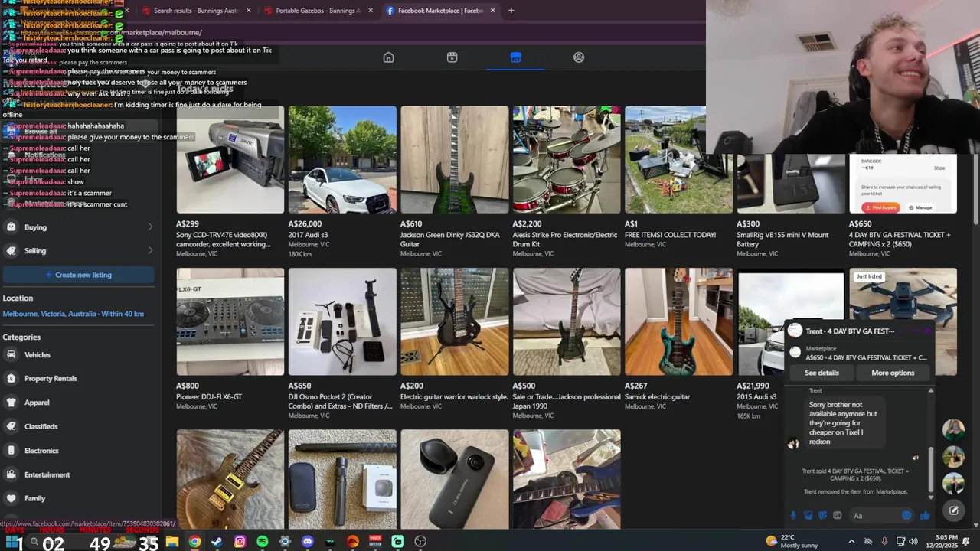Change location Melbourne, Victoria link
The height and width of the screenshot is (551, 980).
pos(73,314)
